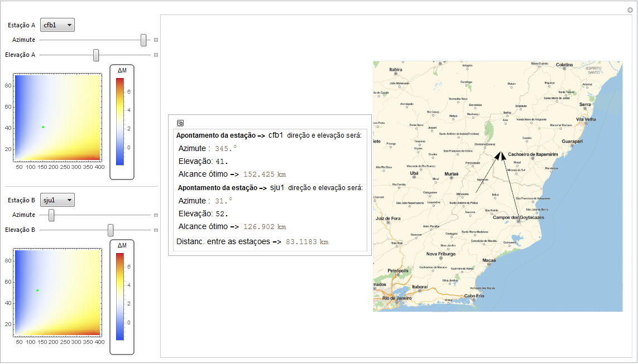Expand Elevação A slider controls
This screenshot has width=638, height=364.
pyautogui.click(x=156, y=55)
